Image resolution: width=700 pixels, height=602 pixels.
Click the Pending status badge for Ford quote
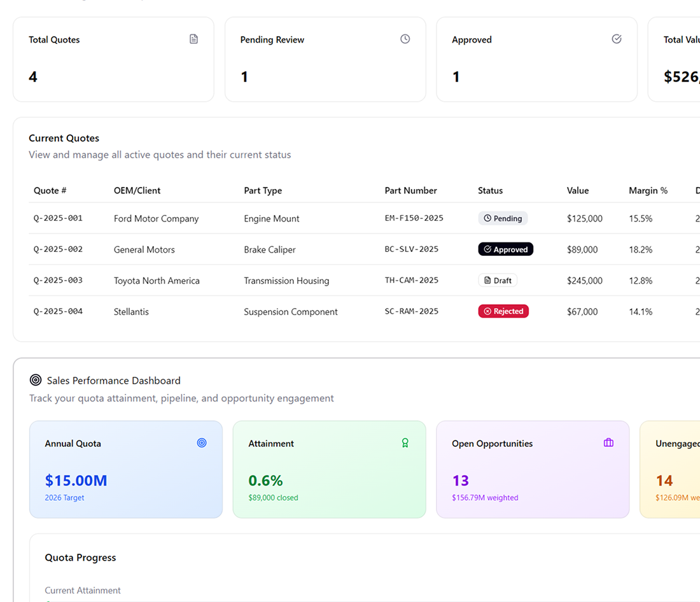(503, 218)
